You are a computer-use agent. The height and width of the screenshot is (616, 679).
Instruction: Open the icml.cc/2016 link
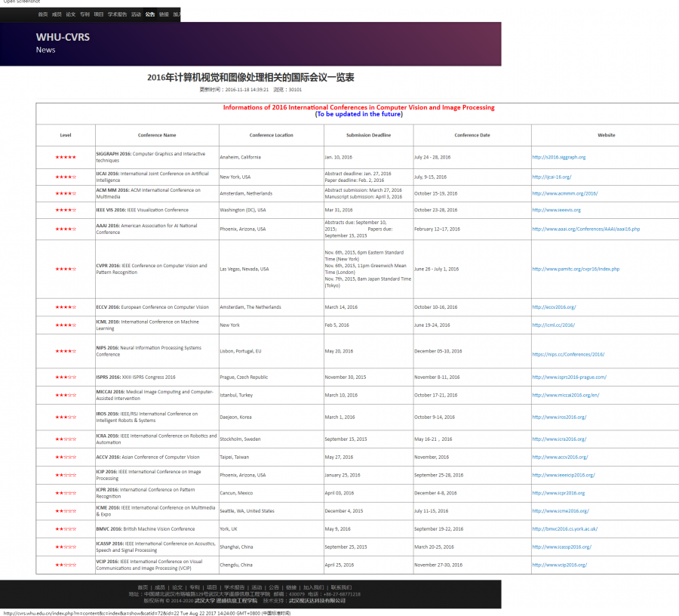pyautogui.click(x=554, y=325)
